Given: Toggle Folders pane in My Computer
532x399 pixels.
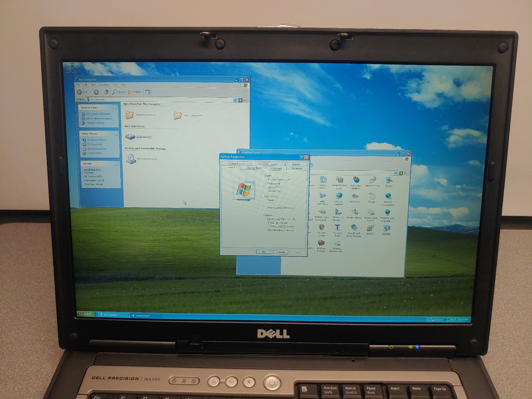Looking at the screenshot, I should (x=135, y=92).
